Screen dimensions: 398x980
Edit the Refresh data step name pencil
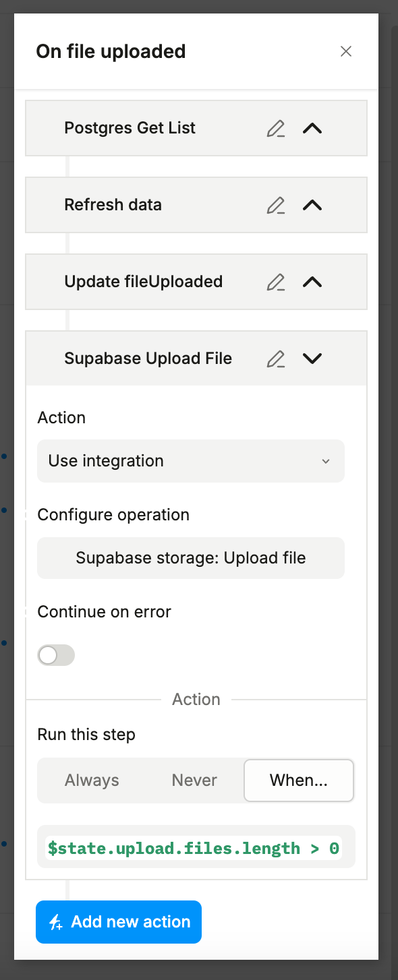[275, 205]
